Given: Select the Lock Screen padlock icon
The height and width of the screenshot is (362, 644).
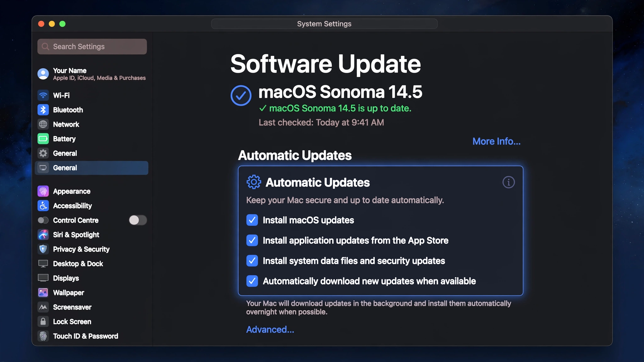Looking at the screenshot, I should [x=43, y=321].
